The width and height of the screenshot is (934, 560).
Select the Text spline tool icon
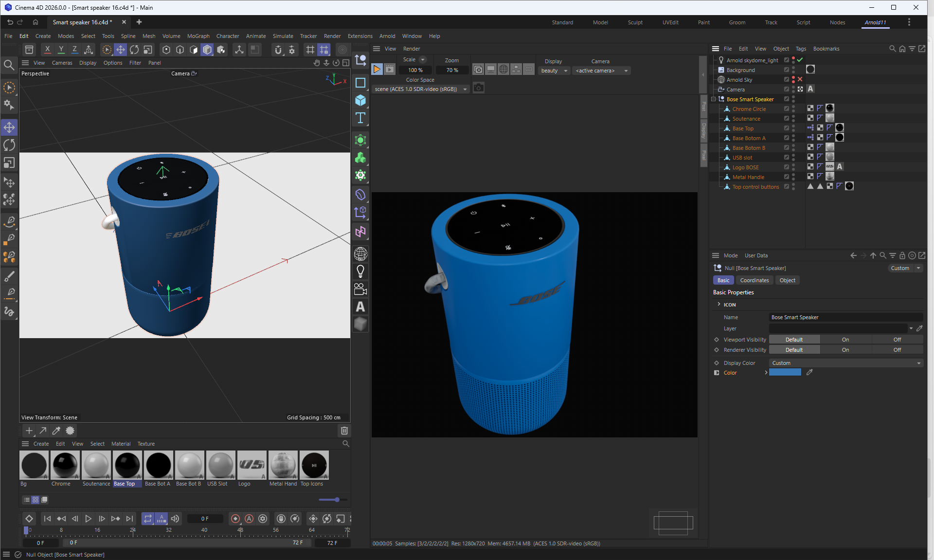pyautogui.click(x=360, y=118)
